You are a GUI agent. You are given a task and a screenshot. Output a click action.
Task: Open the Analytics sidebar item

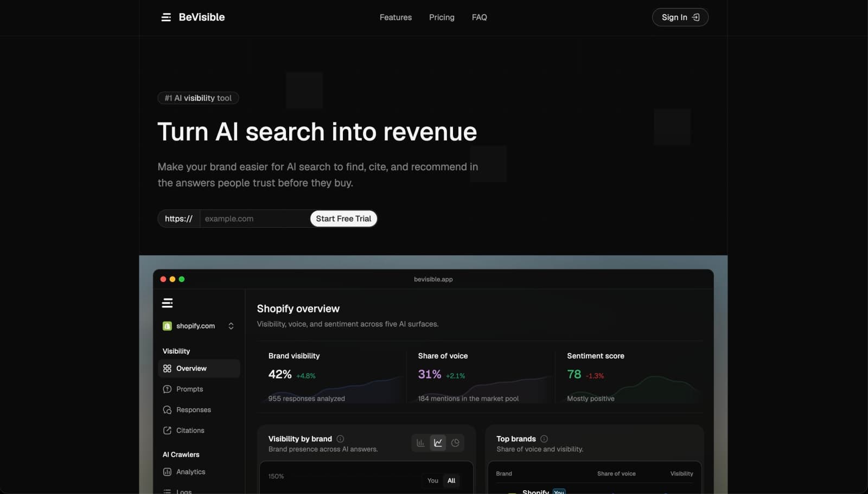pos(199,472)
